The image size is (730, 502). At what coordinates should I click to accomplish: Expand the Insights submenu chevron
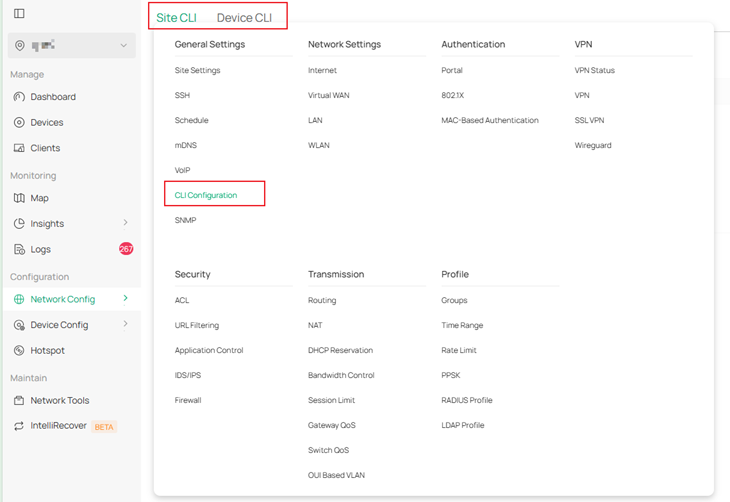click(x=125, y=223)
